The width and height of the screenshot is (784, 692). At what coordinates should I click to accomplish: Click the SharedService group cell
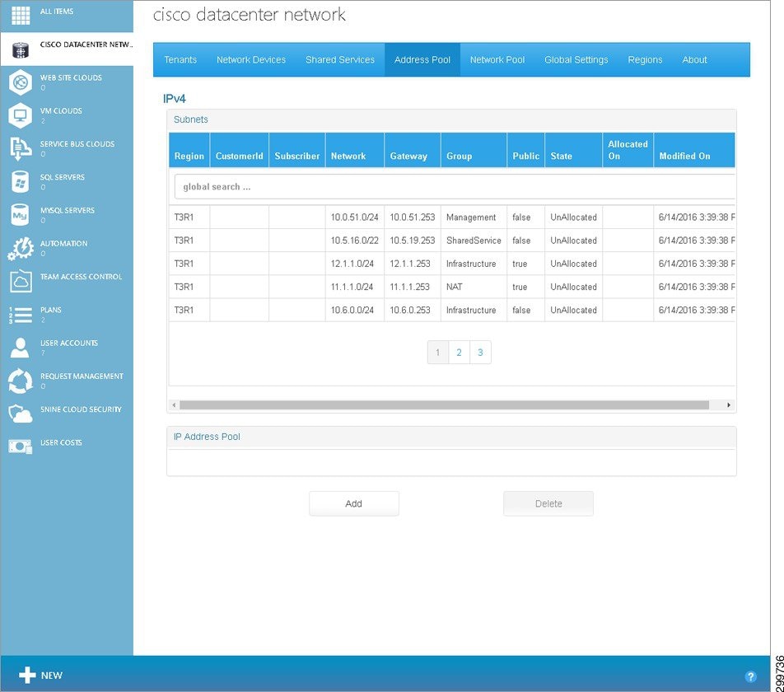tap(474, 241)
